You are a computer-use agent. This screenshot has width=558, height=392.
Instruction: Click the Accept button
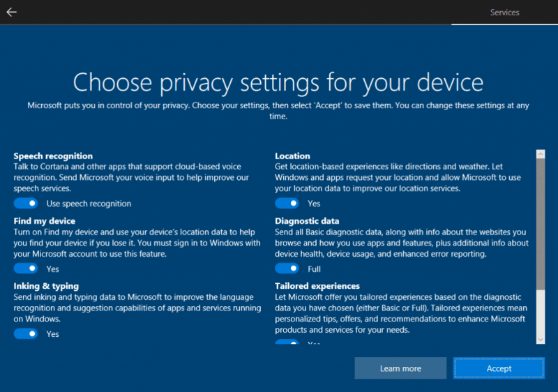499,368
